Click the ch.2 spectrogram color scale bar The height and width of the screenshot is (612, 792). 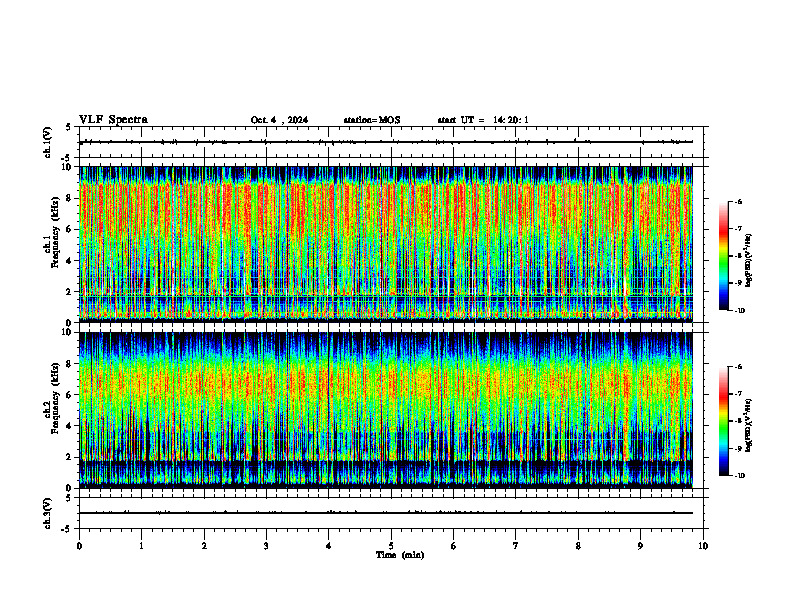click(723, 421)
